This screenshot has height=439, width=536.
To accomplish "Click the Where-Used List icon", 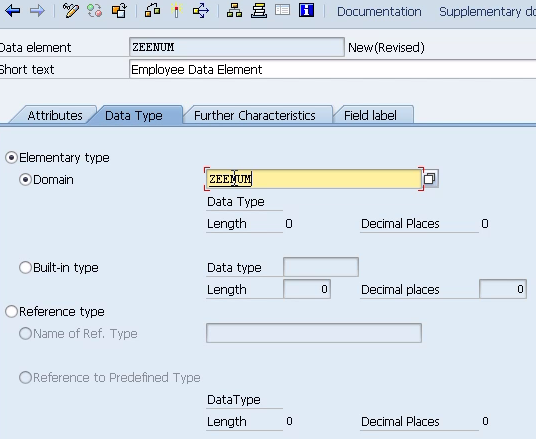I will click(201, 11).
